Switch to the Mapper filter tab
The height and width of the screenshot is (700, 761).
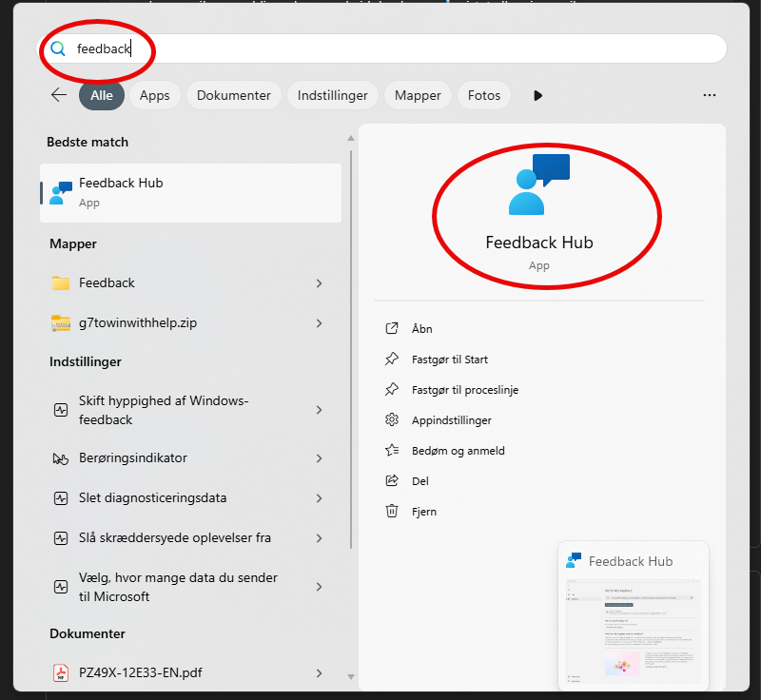coord(418,95)
